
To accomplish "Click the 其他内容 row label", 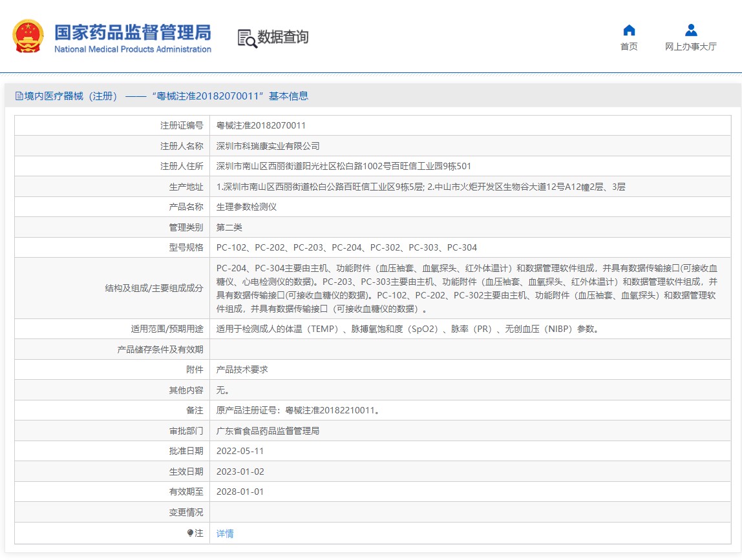I will pyautogui.click(x=186, y=390).
